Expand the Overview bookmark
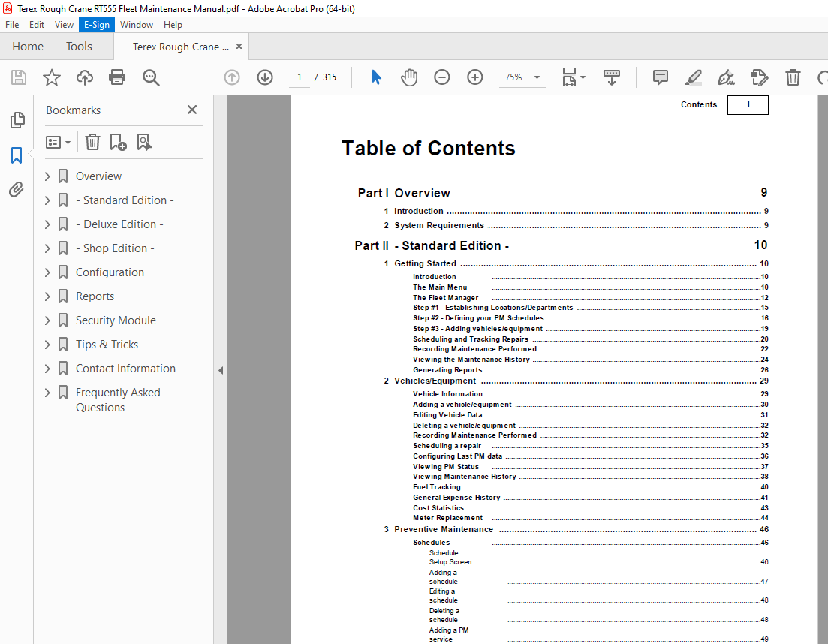828x644 pixels. coord(47,176)
